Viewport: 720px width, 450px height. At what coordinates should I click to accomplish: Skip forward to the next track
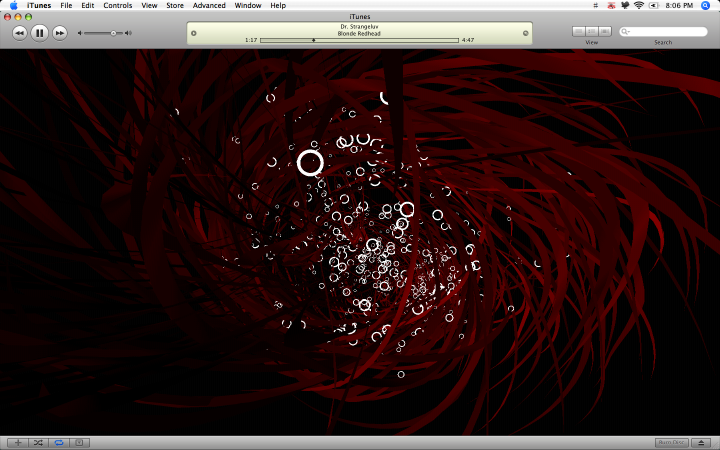[60, 33]
